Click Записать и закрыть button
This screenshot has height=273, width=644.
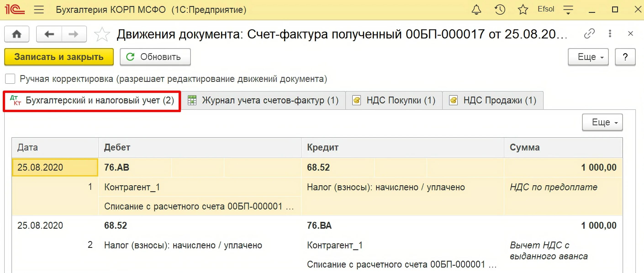[x=59, y=57]
